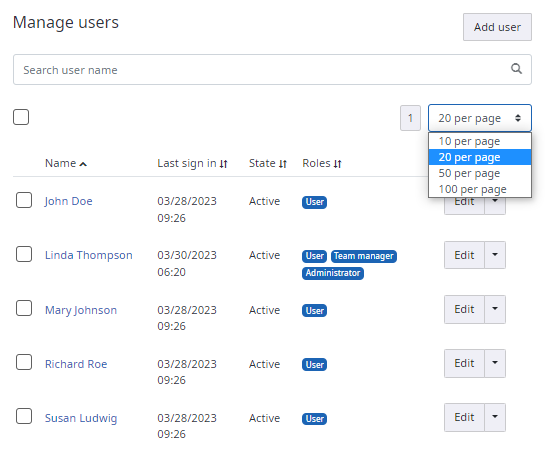Sort by Roles arrows icon
The height and width of the screenshot is (451, 546).
click(337, 164)
